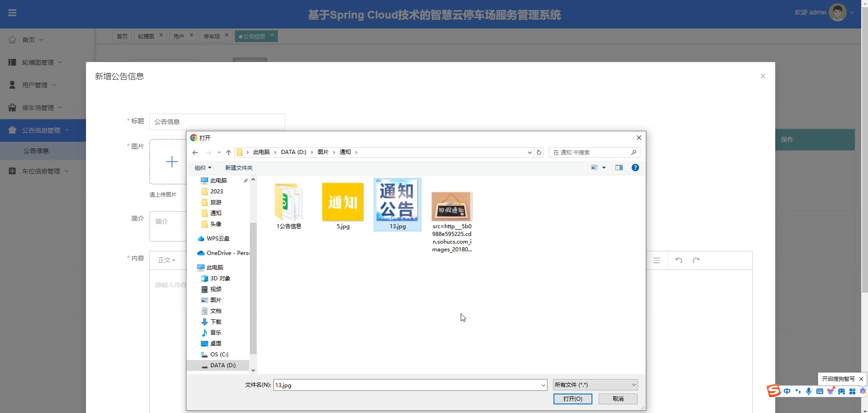Select 旅游 folder in navigation tree

point(216,202)
